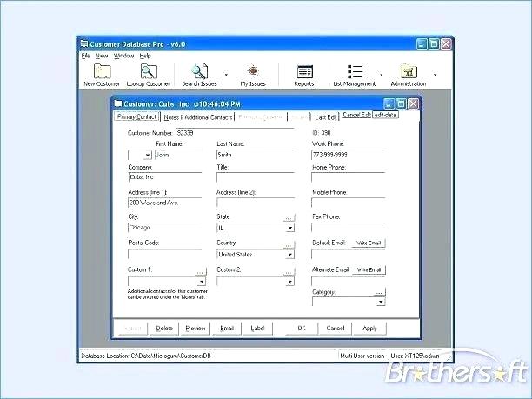Click the Last Name field with Smith
532x399 pixels.
pos(256,155)
